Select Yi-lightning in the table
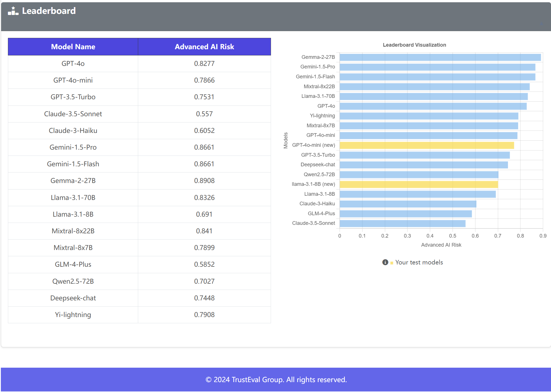This screenshot has width=551, height=392. pyautogui.click(x=73, y=315)
